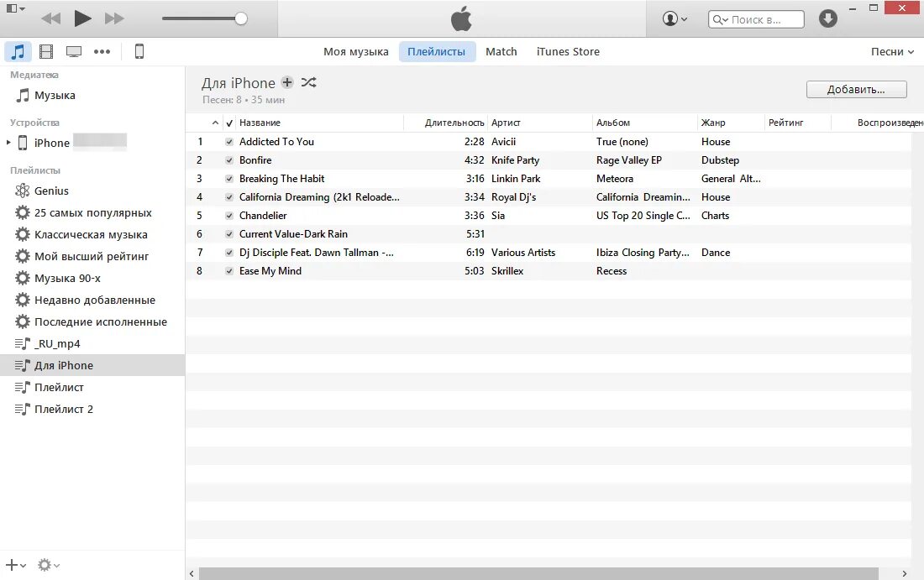This screenshot has height=580, width=924.
Task: Sort by the Жанр column header
Action: (x=731, y=123)
